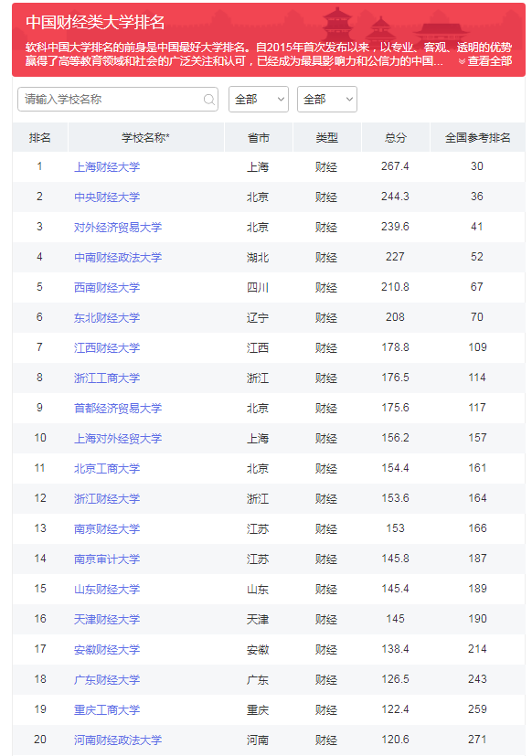The image size is (532, 756).
Task: Open 浙江财经大学 link
Action: pyautogui.click(x=107, y=498)
